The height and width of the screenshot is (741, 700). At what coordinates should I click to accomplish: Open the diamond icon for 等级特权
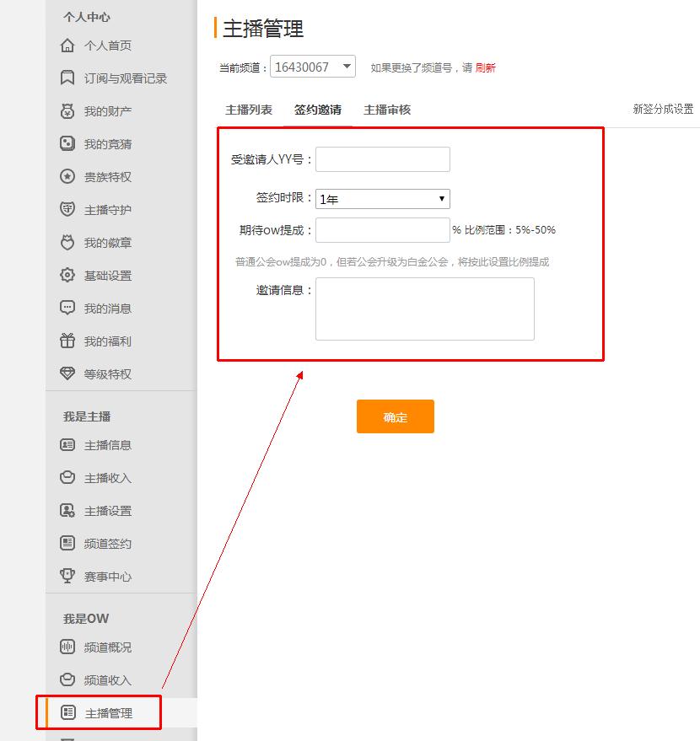click(x=67, y=374)
